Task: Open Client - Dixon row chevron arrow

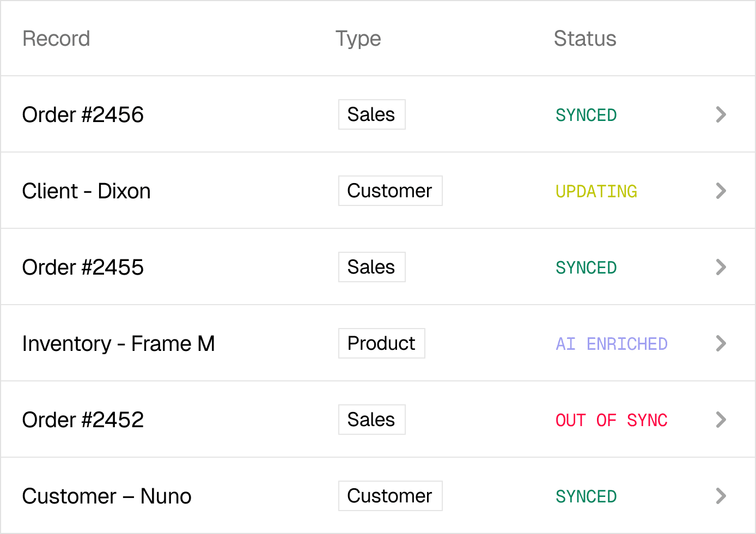Action: click(x=721, y=191)
